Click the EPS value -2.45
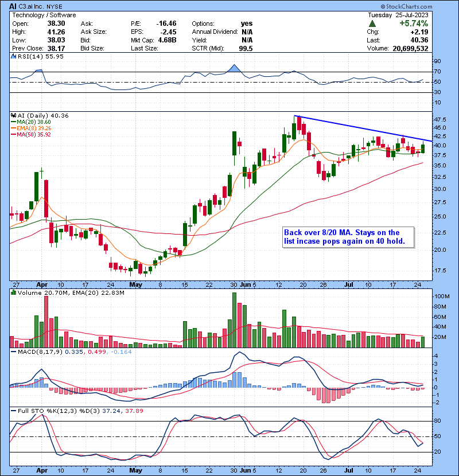 coord(169,32)
